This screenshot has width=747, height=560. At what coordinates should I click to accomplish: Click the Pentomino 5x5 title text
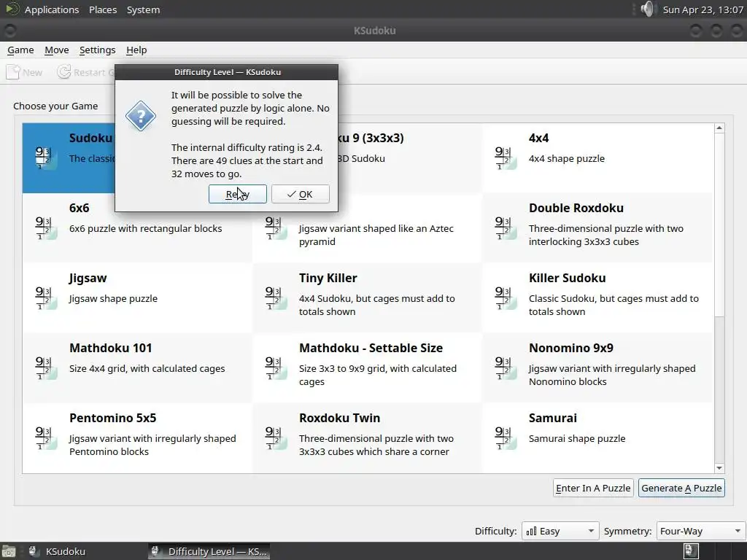[x=112, y=418]
